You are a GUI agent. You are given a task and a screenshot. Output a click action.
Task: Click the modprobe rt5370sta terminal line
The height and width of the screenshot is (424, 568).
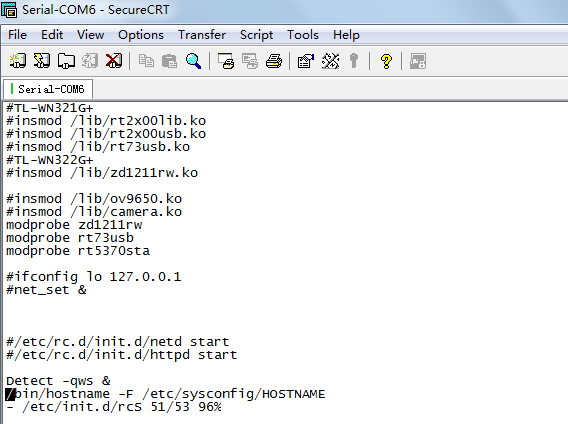(78, 251)
